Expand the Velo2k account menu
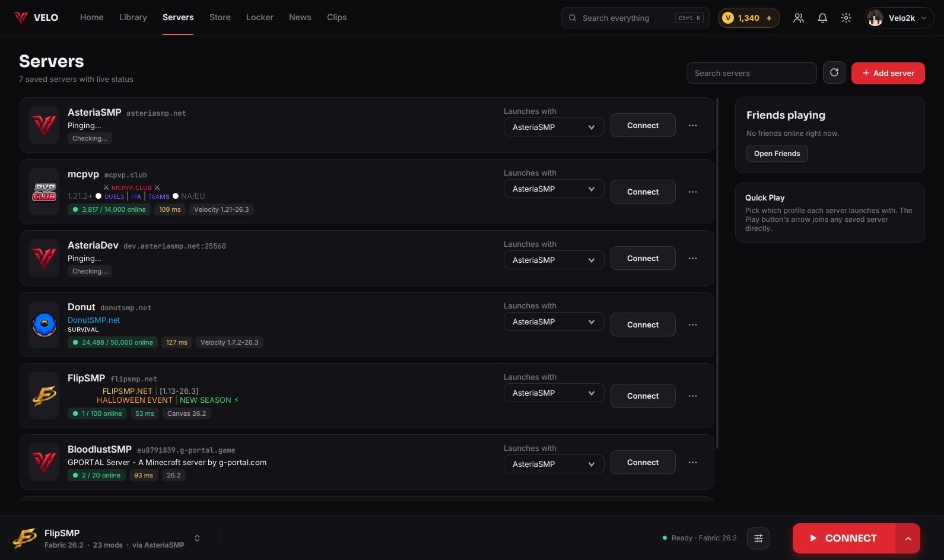This screenshot has height=560, width=944. [899, 18]
